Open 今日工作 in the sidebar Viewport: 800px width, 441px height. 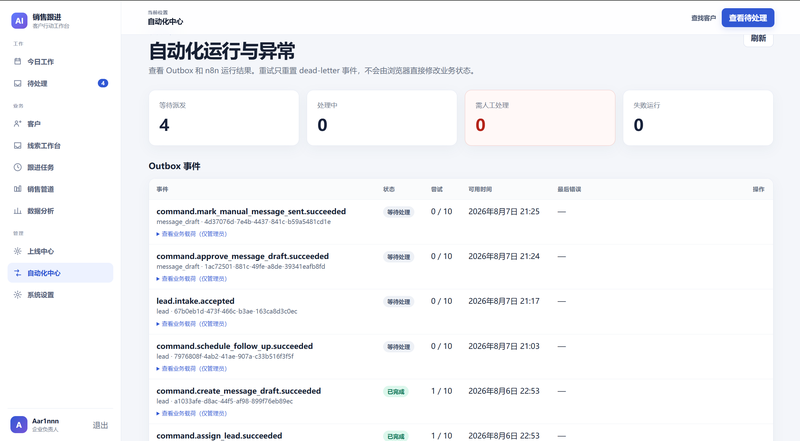(x=60, y=61)
